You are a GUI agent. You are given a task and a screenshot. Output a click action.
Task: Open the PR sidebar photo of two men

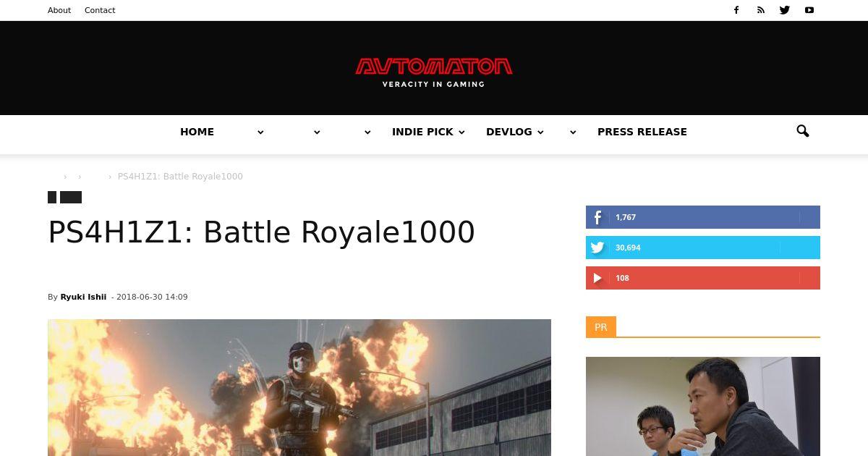point(703,406)
